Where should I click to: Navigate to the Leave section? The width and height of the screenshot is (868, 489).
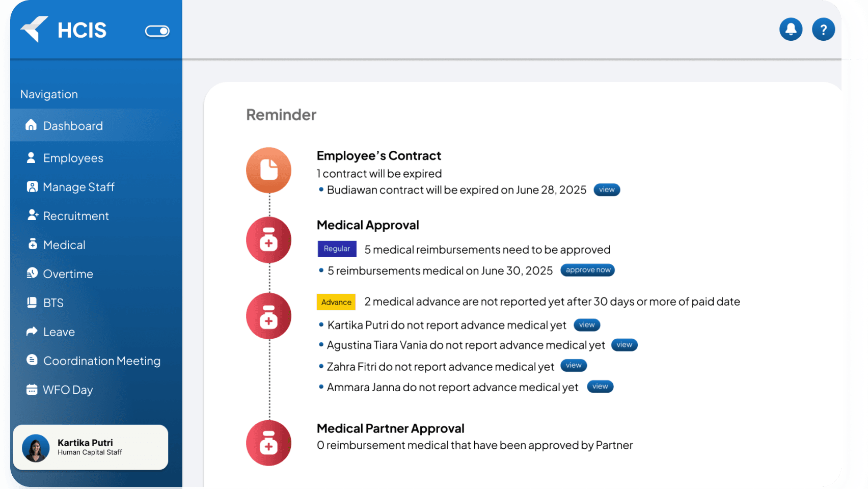point(59,332)
